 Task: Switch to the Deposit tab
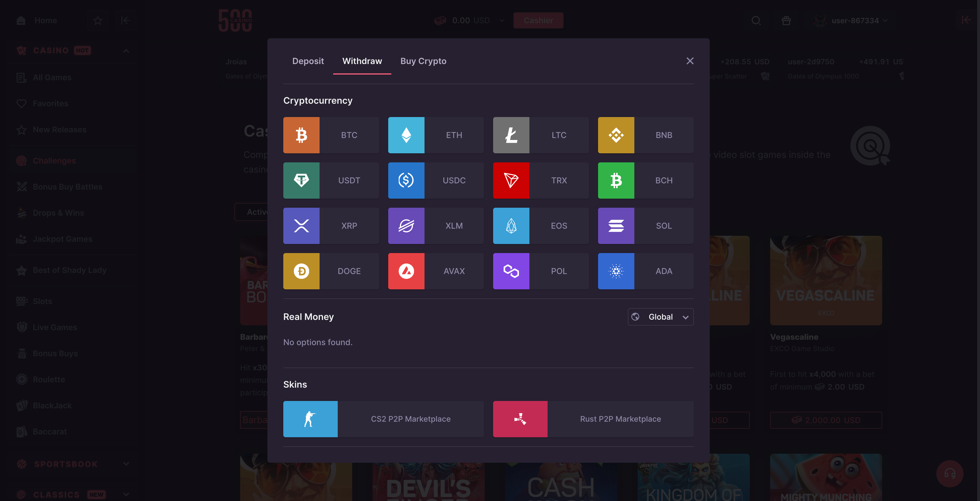coord(308,61)
